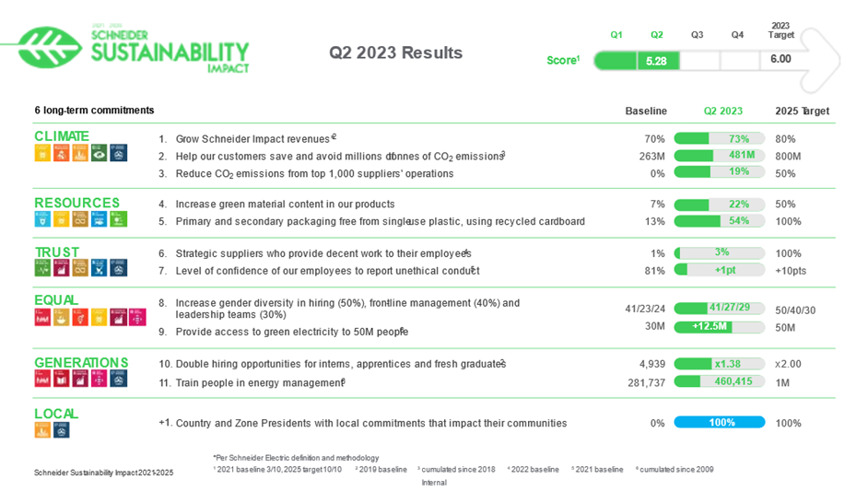The width and height of the screenshot is (868, 491).
Task: Click the CLIMATE section heading
Action: coord(62,136)
